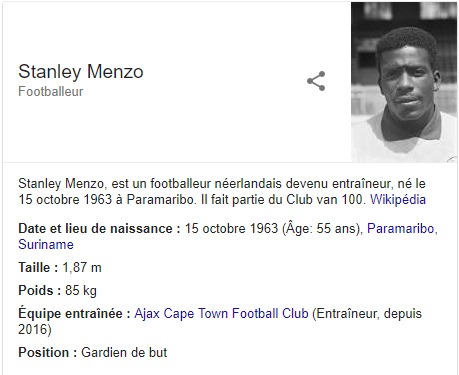459x375 pixels.
Task: Open the Suriname country link
Action: tap(46, 244)
